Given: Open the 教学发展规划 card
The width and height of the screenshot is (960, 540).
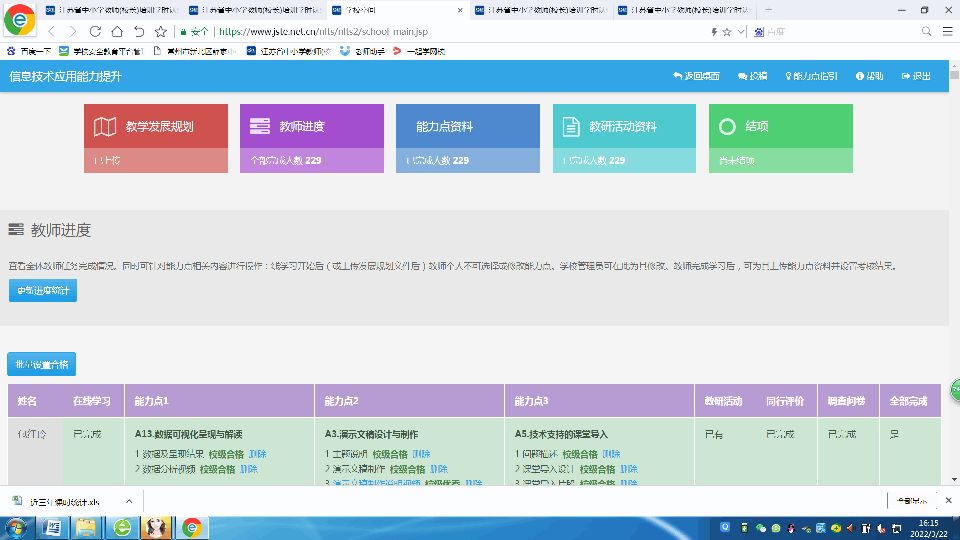Looking at the screenshot, I should (x=155, y=127).
